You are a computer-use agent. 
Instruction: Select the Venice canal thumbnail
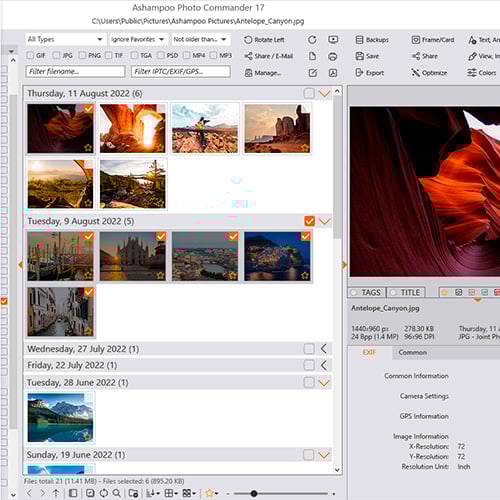click(61, 311)
